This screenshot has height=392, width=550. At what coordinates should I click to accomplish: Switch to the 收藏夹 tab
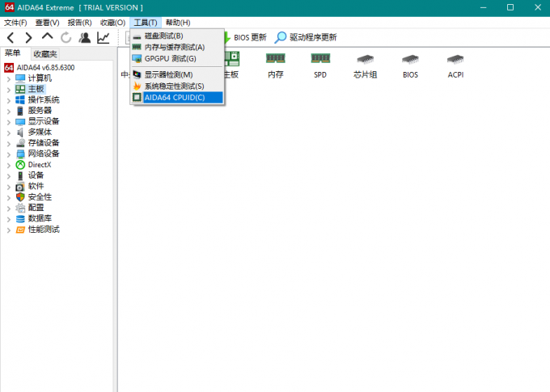pyautogui.click(x=45, y=54)
